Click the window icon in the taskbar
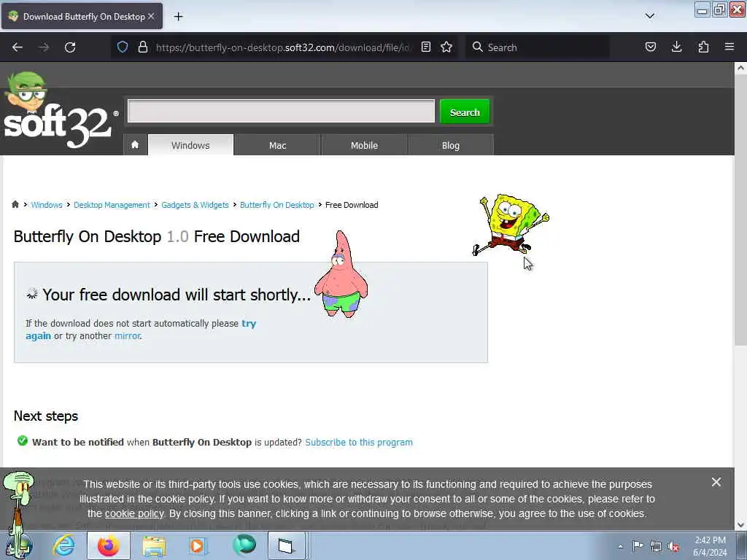 pos(286,545)
